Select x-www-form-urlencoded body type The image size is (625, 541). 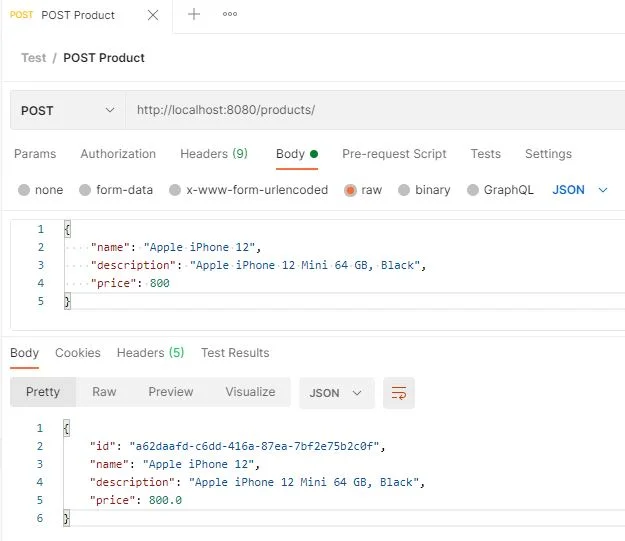click(x=175, y=190)
